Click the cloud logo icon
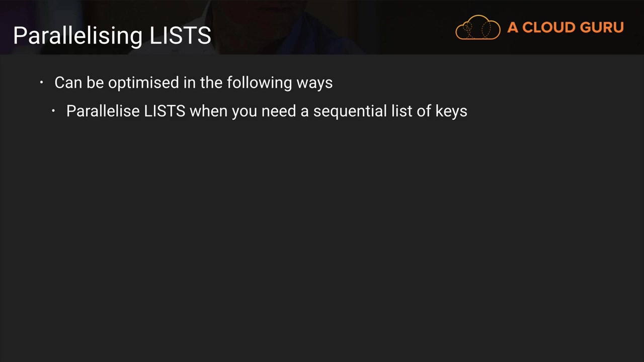Image resolution: width=644 pixels, height=362 pixels. click(477, 27)
